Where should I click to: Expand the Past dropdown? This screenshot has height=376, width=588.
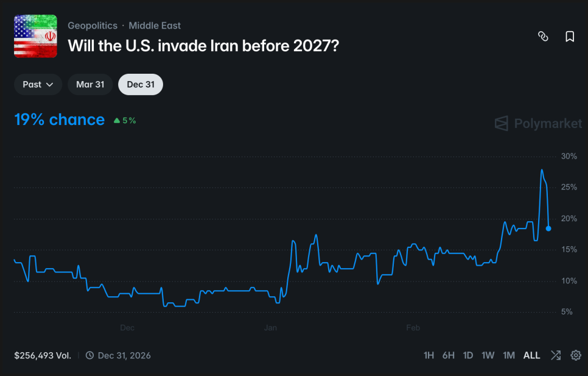38,85
